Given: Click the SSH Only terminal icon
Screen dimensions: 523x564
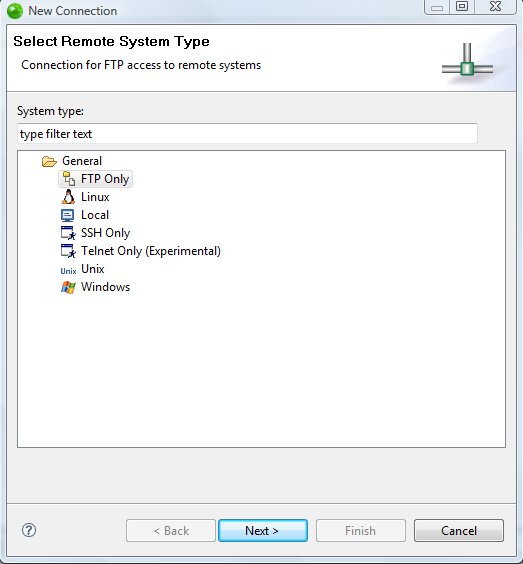Looking at the screenshot, I should [x=68, y=233].
